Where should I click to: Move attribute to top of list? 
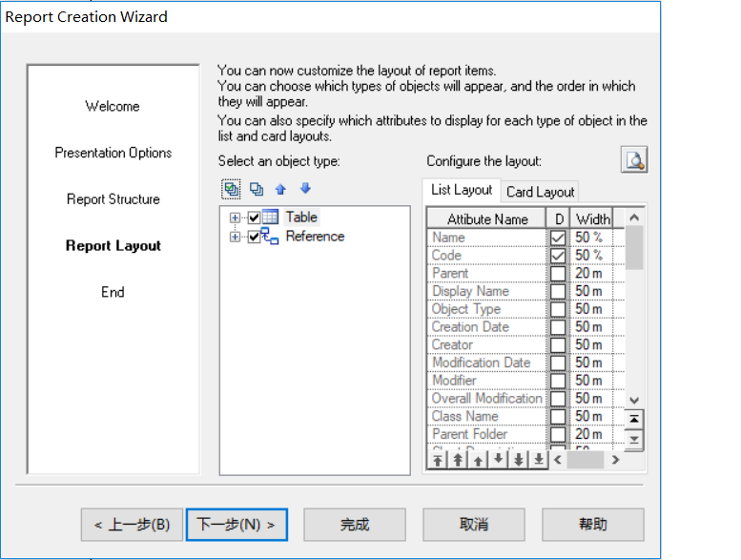[x=438, y=460]
